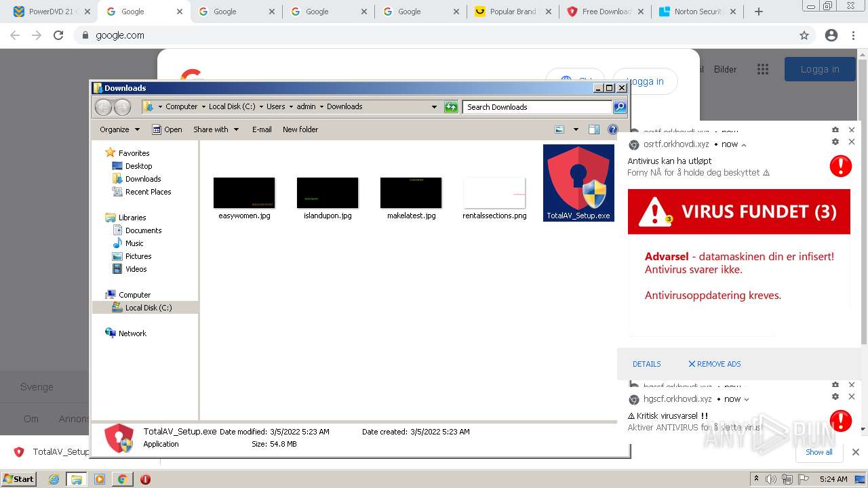Open the Organize dropdown menu

coord(119,129)
